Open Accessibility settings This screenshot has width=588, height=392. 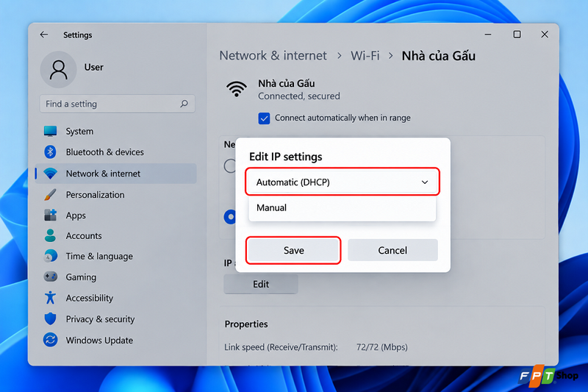pyautogui.click(x=115, y=298)
